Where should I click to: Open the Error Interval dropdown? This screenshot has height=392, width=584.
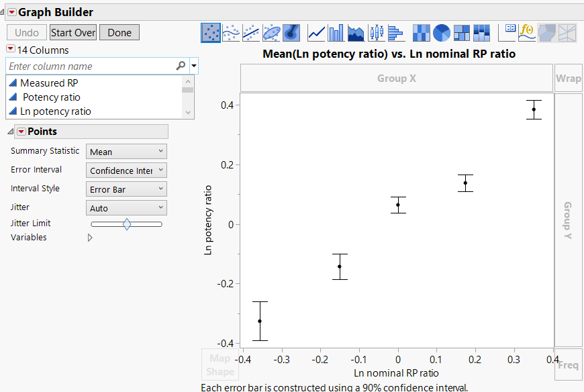click(x=126, y=170)
